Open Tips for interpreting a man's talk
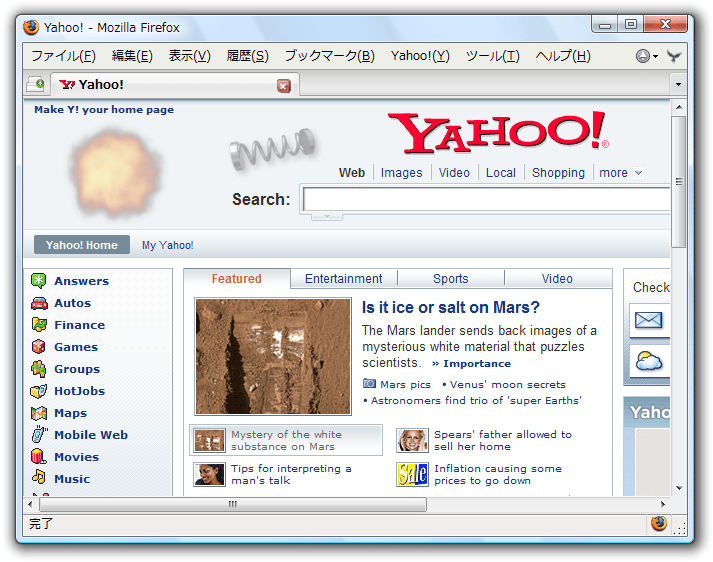The width and height of the screenshot is (713, 562). pyautogui.click(x=291, y=475)
